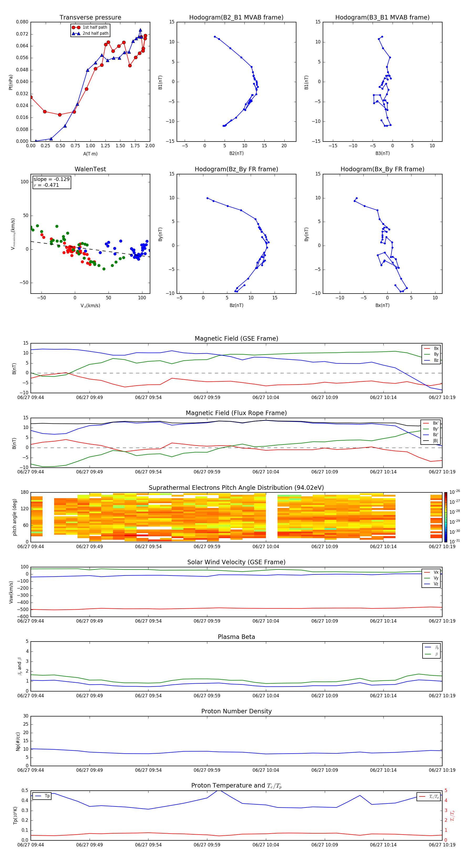The image size is (473, 868).
Task: Click the 'Proton Number Density' title
Action: pyautogui.click(x=236, y=712)
